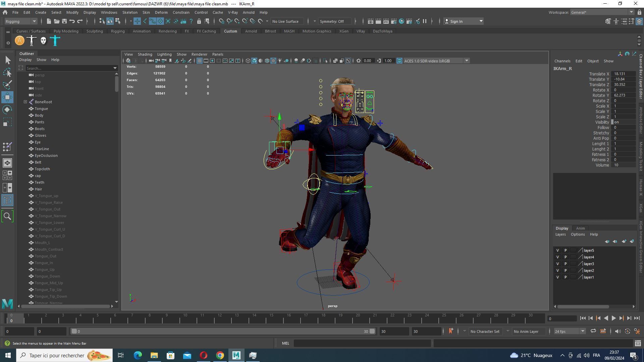Image resolution: width=644 pixels, height=362 pixels.
Task: Switch to the DazToMaya shelf tab
Action: (x=382, y=31)
